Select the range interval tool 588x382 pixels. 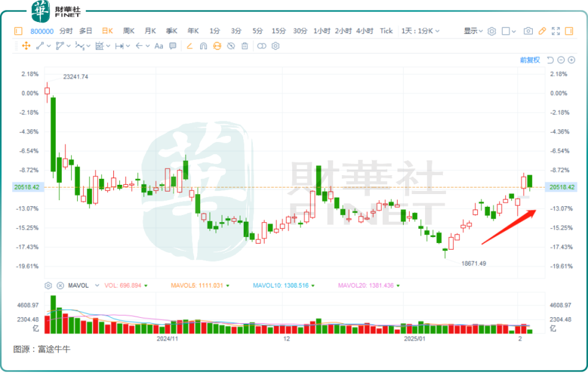pyautogui.click(x=119, y=46)
